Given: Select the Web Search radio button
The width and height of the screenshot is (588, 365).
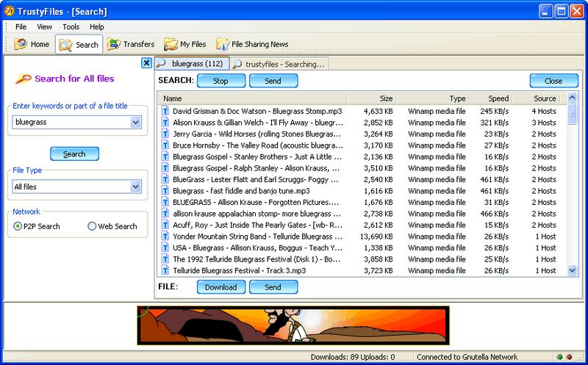Looking at the screenshot, I should click(x=92, y=226).
